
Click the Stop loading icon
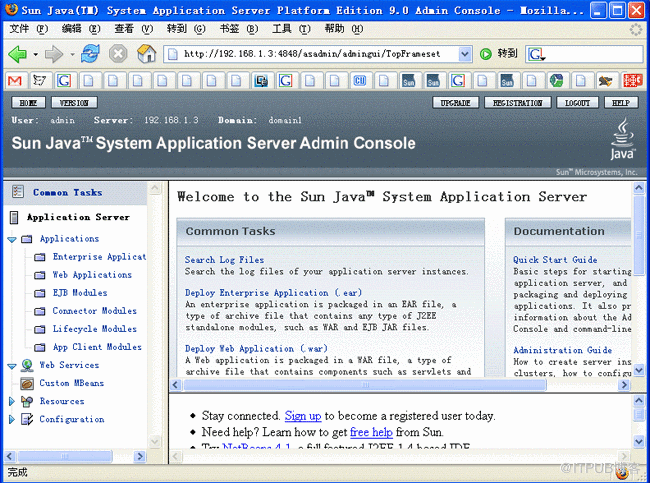[x=118, y=54]
